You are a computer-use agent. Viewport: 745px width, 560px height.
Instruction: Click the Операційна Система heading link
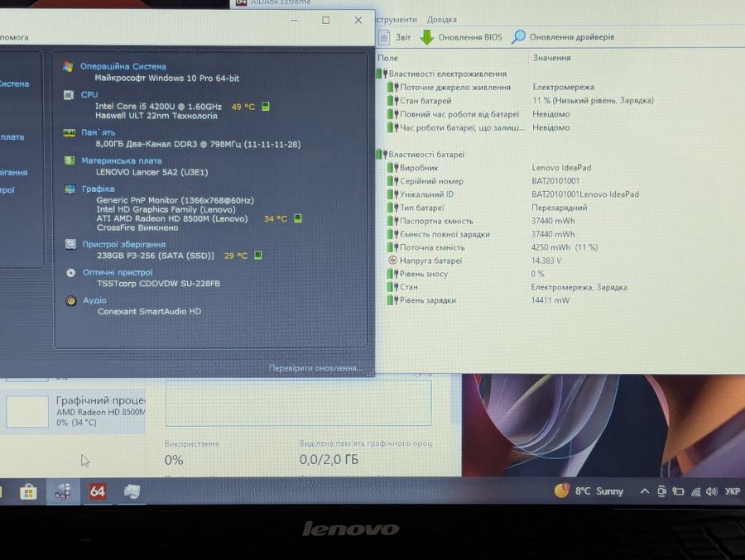pos(123,66)
